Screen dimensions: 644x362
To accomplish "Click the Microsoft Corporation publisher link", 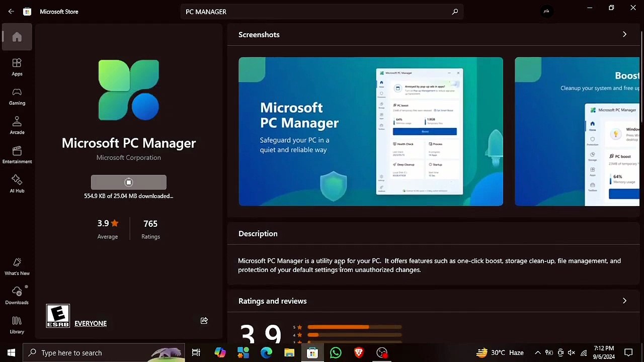I will tap(129, 157).
